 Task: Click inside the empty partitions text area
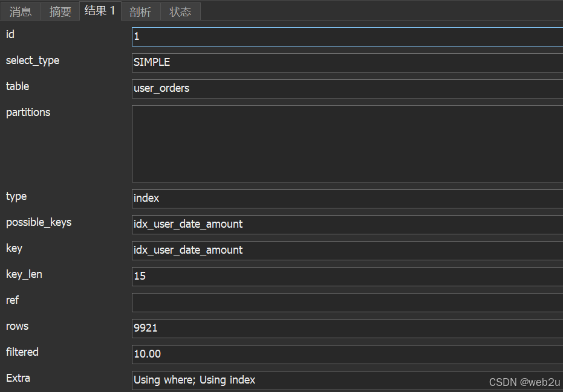[x=347, y=143]
